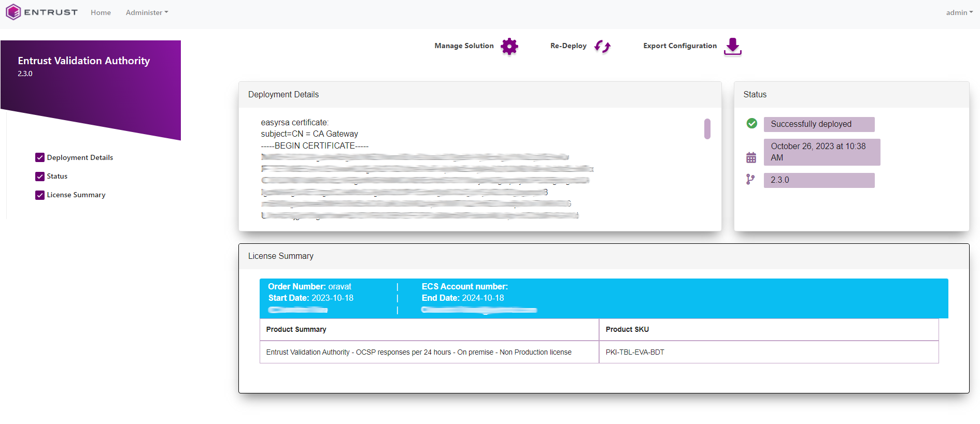Click the subject=CN = CA Gateway line
The image size is (980, 424).
coord(309,134)
